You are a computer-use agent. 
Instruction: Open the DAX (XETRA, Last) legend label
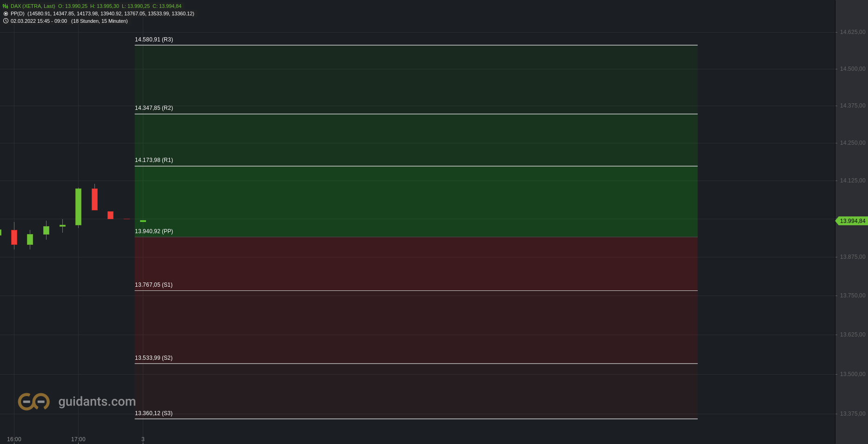33,6
